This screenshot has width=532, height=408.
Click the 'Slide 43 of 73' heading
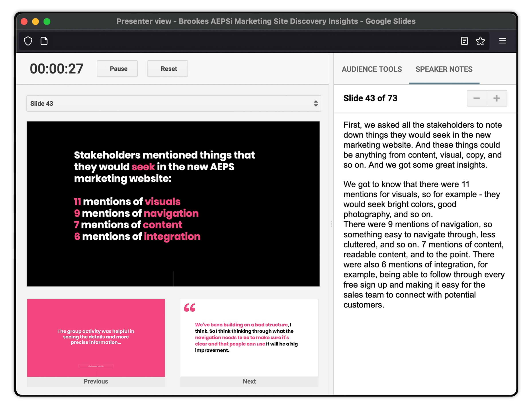(x=370, y=98)
